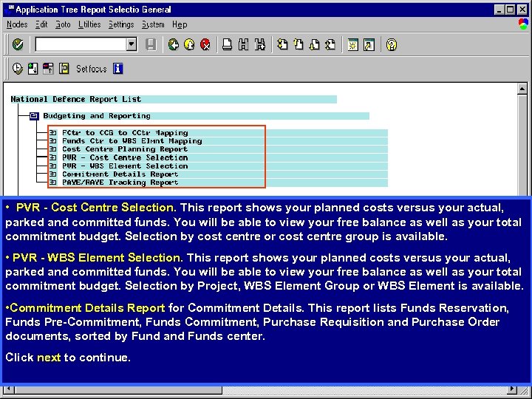Expand PVR - Cost Centre Selection node
This screenshot has width=532, height=399.
(53, 157)
